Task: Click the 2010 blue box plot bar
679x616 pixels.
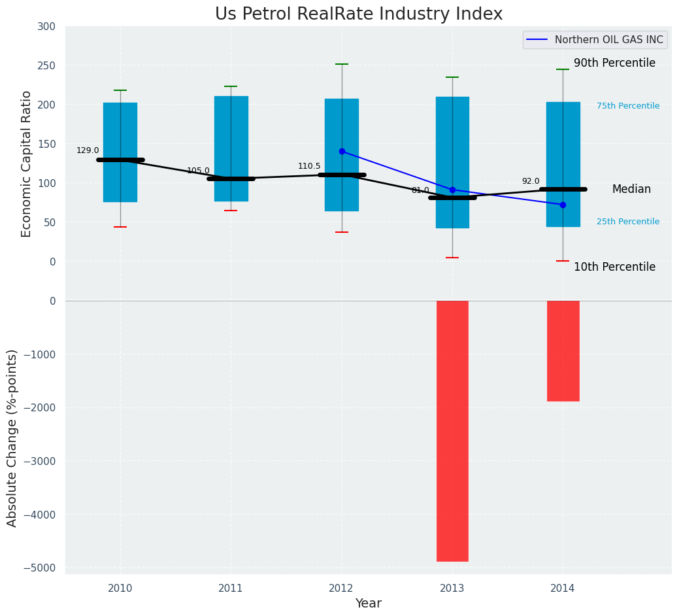Action: coord(120,152)
